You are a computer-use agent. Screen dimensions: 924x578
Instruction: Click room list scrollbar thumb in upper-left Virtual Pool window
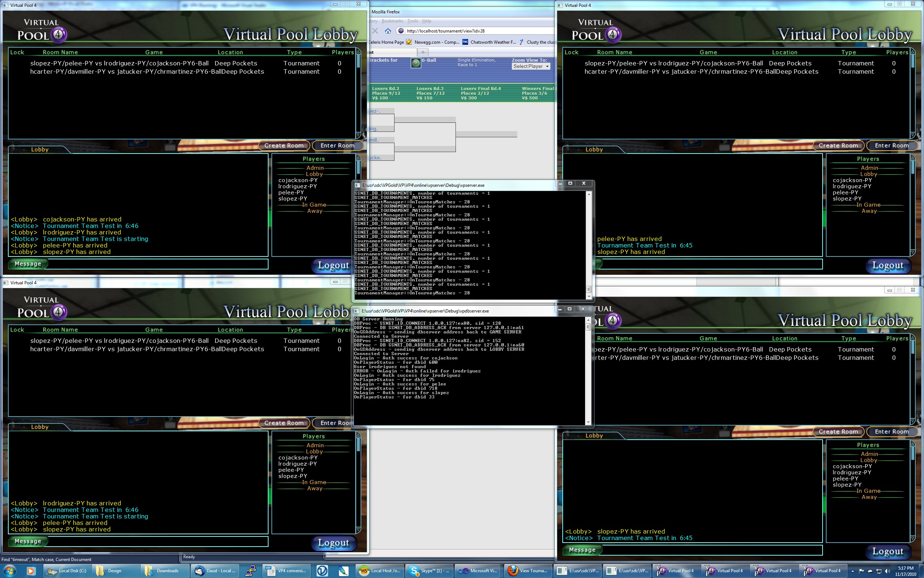358,61
